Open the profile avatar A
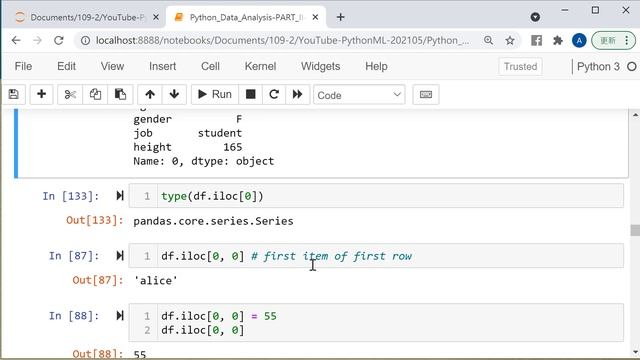Viewport: 640px width, 360px height. (x=579, y=40)
